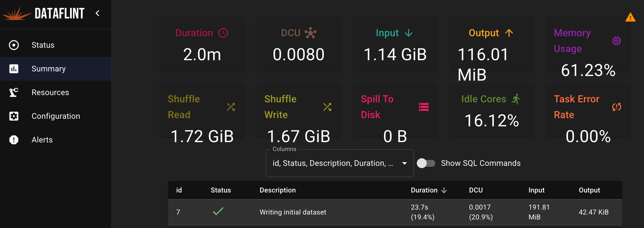Click the yellow warning alert triangle icon
The height and width of the screenshot is (228, 644).
[x=630, y=17]
